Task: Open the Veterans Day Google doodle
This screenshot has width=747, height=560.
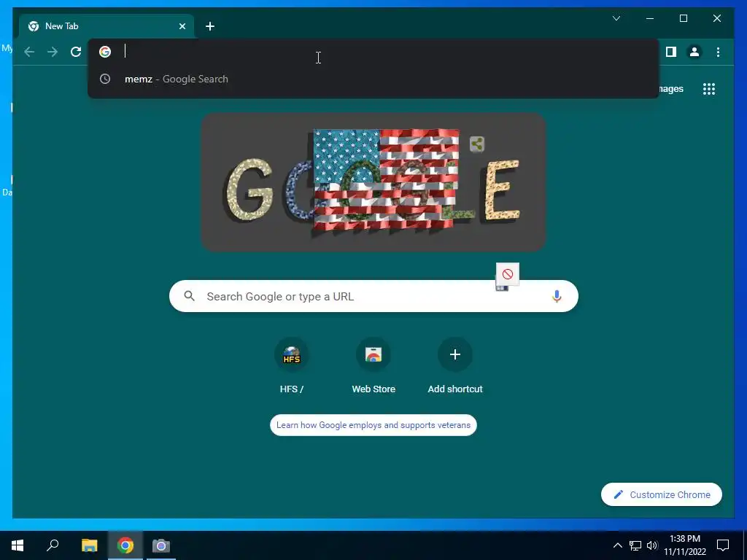Action: (373, 182)
